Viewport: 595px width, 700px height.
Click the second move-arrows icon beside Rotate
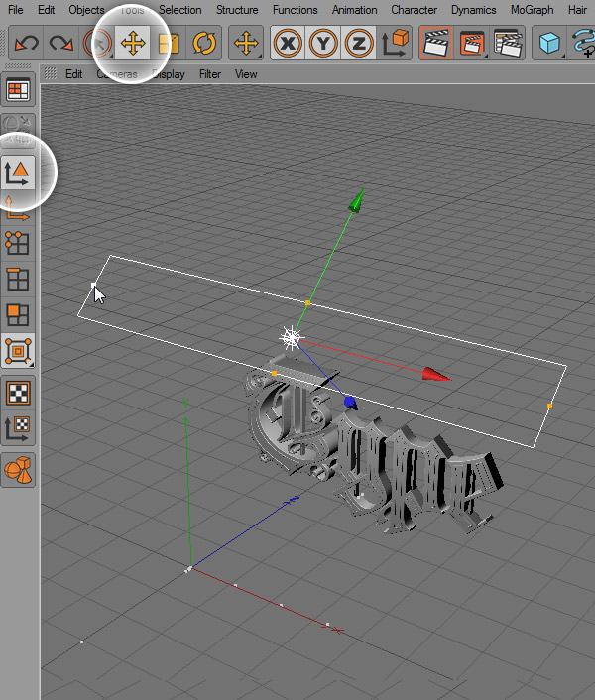pos(246,44)
